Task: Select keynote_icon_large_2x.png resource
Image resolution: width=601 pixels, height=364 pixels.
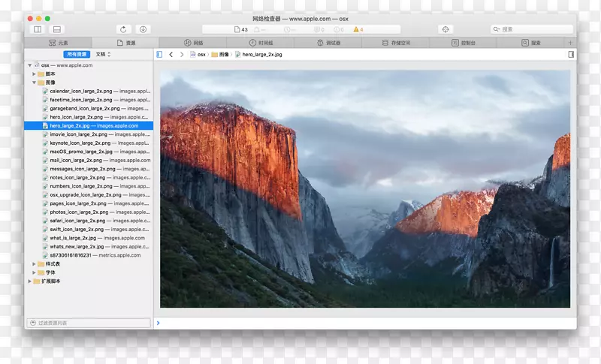Action: 89,143
